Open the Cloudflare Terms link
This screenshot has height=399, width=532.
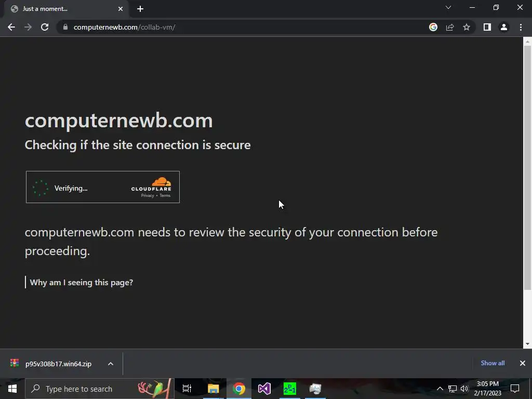(165, 195)
